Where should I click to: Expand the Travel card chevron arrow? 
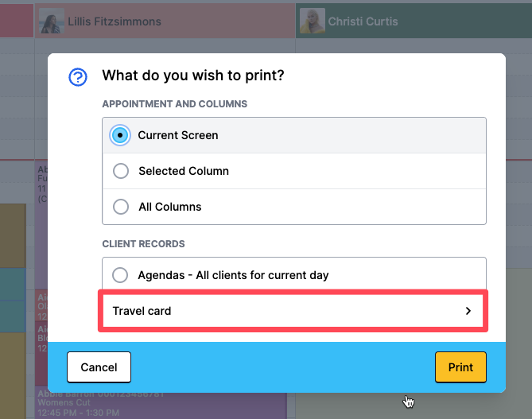tap(468, 311)
